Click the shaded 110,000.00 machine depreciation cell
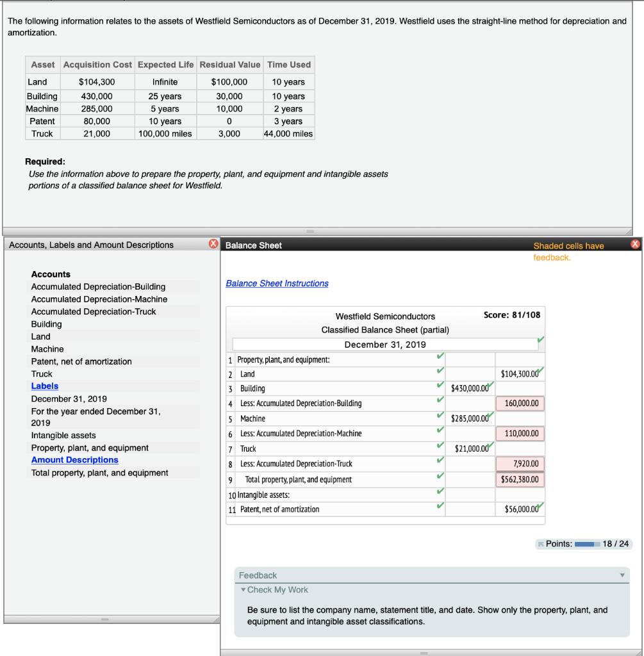 [520, 434]
